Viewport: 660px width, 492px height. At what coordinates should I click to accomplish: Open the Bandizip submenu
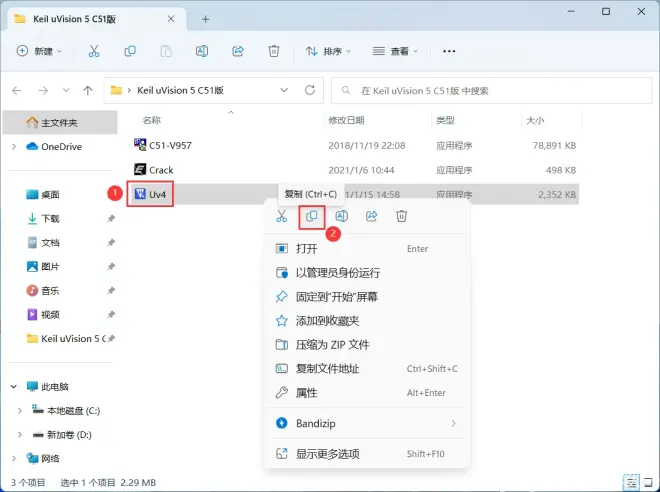pyautogui.click(x=366, y=423)
